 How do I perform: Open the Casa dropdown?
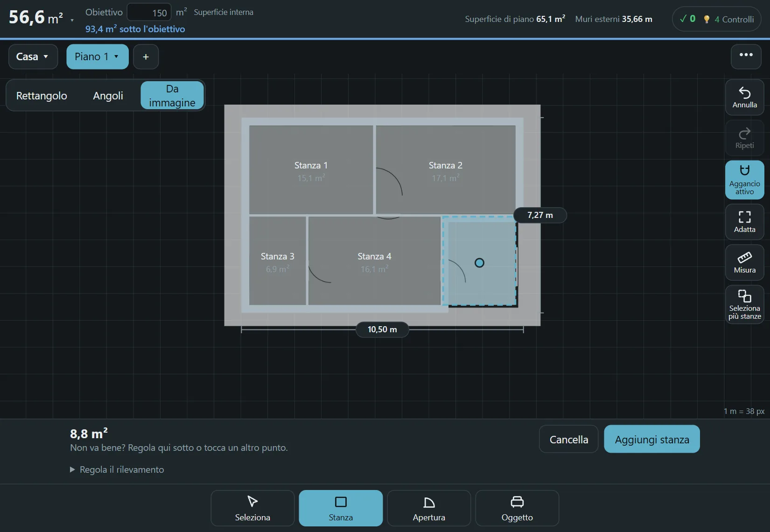tap(33, 56)
